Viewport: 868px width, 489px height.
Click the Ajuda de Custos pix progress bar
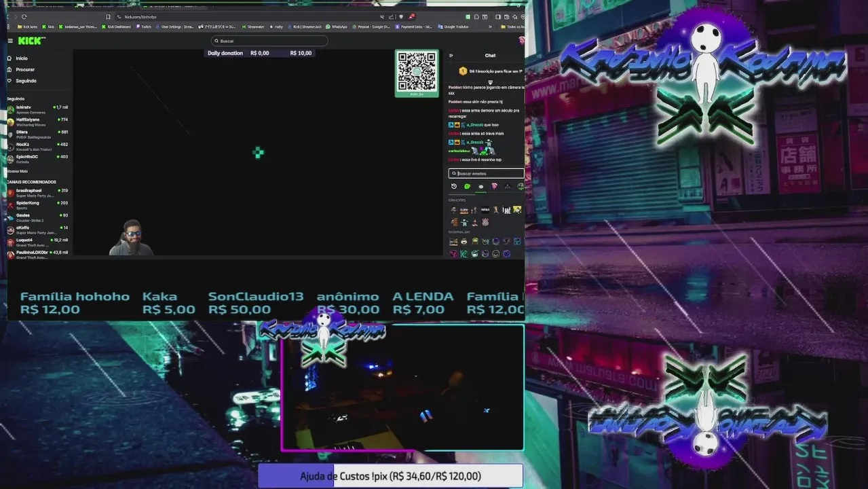(x=390, y=476)
